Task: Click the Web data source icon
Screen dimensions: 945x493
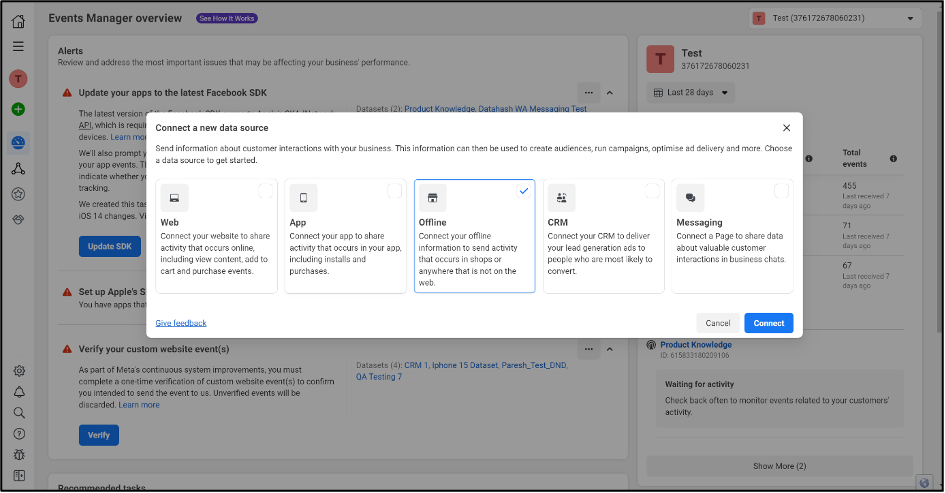Action: click(174, 198)
